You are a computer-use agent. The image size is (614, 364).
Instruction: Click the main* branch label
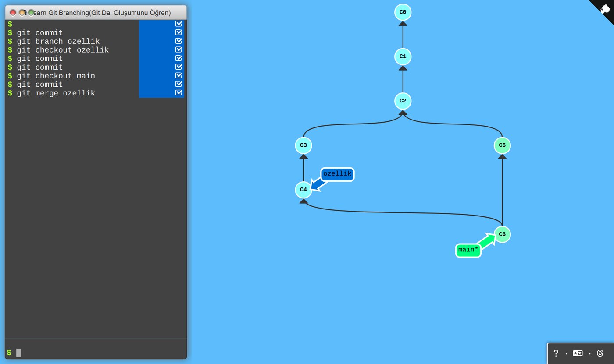point(468,250)
